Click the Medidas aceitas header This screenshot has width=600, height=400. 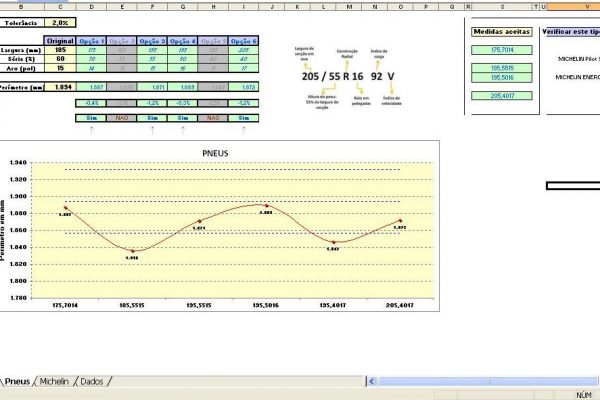(501, 31)
